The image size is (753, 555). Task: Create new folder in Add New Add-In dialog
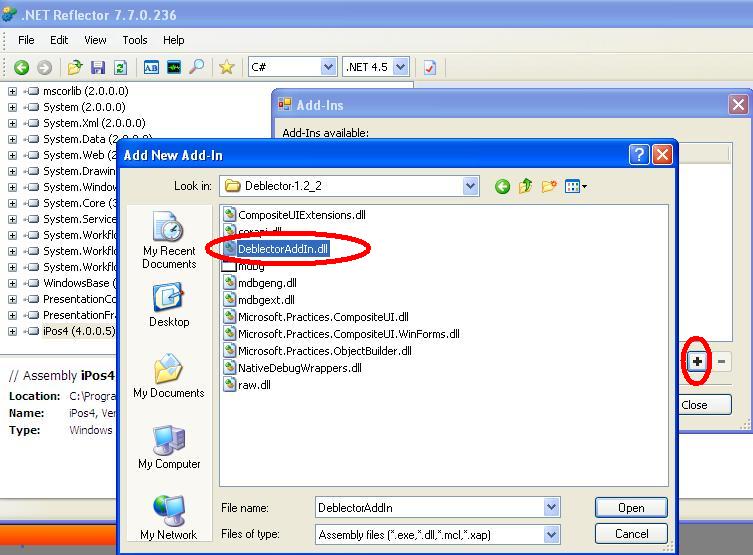[549, 186]
